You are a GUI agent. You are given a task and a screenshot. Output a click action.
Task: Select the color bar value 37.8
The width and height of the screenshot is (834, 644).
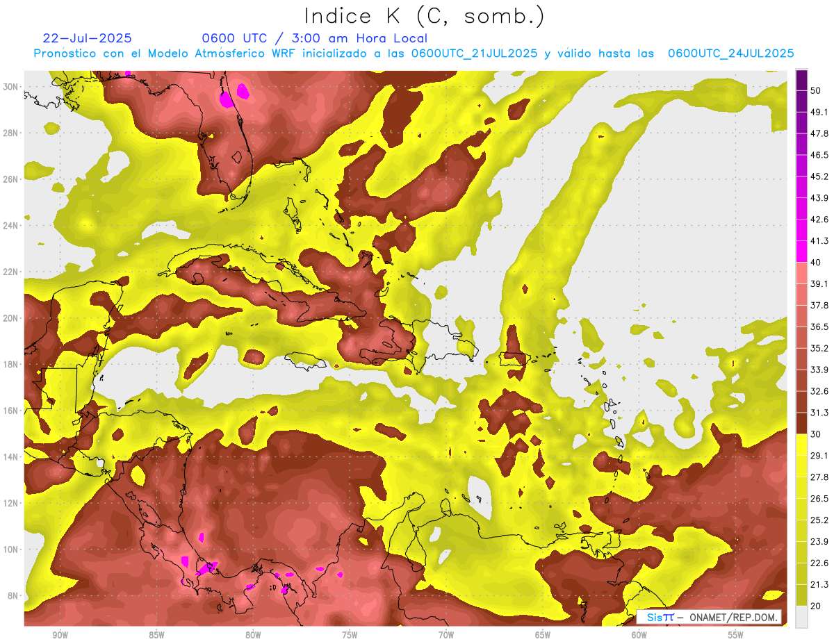click(819, 305)
